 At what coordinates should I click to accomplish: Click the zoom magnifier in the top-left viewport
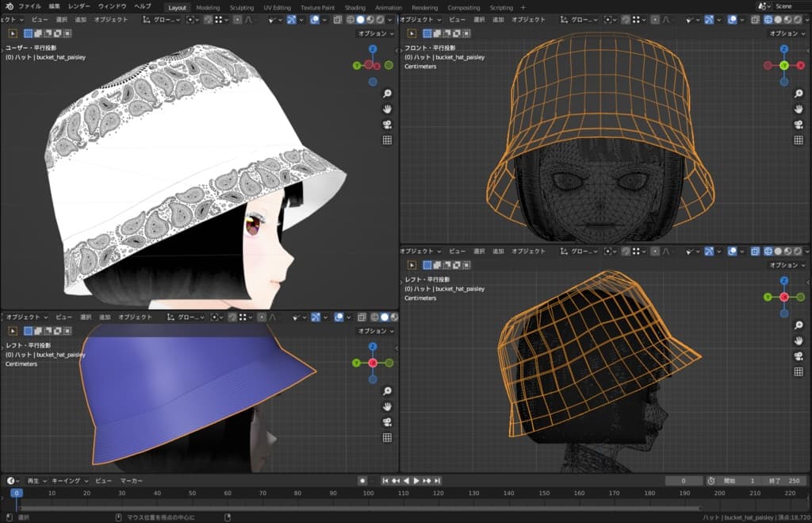pos(388,94)
